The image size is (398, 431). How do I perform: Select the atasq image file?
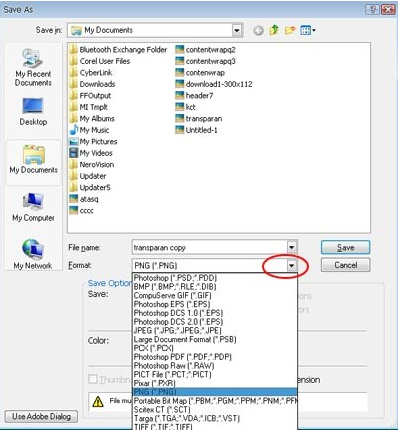click(84, 199)
